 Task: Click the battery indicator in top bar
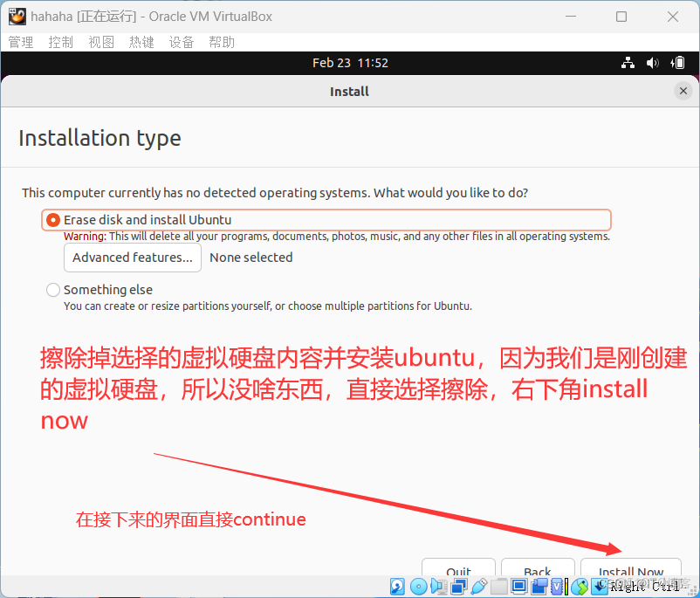pos(679,63)
